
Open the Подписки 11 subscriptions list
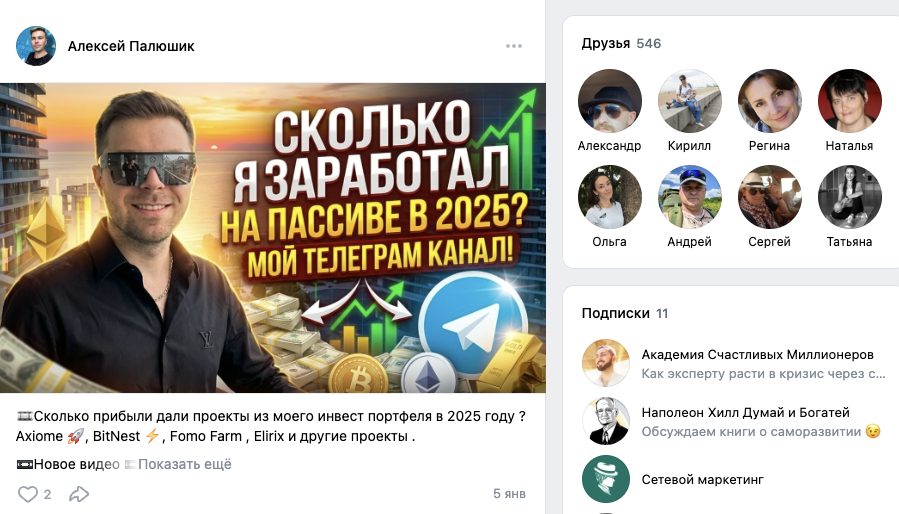pos(625,313)
